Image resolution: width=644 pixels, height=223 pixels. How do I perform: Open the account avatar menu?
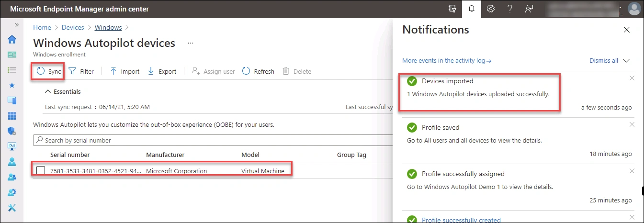(633, 9)
